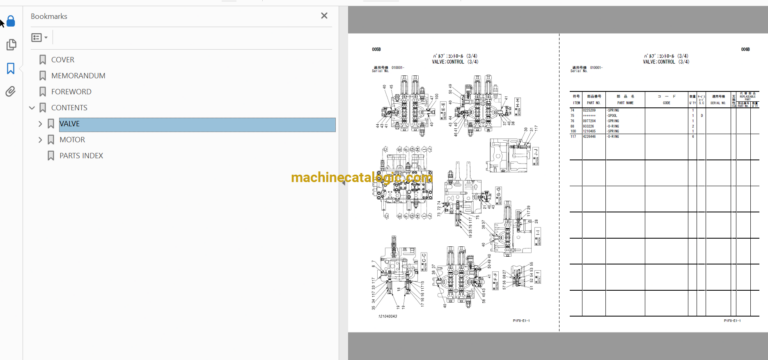Open the attachments paperclip icon

click(10, 92)
